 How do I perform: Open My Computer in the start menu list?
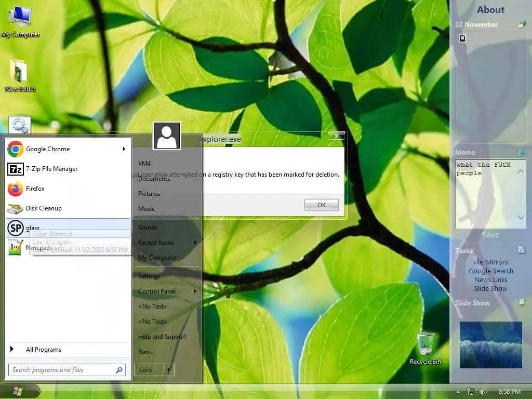(x=157, y=258)
